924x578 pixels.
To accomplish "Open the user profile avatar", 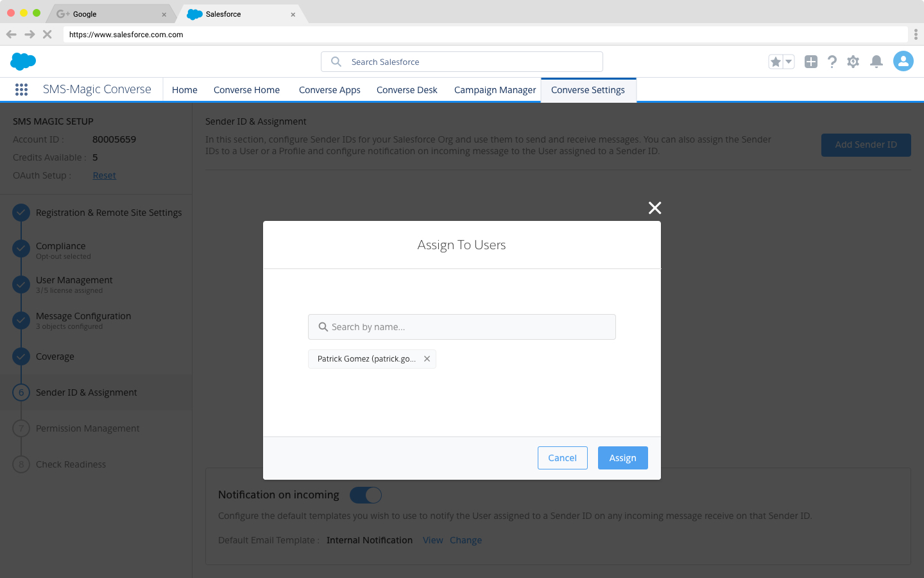I will pos(903,61).
